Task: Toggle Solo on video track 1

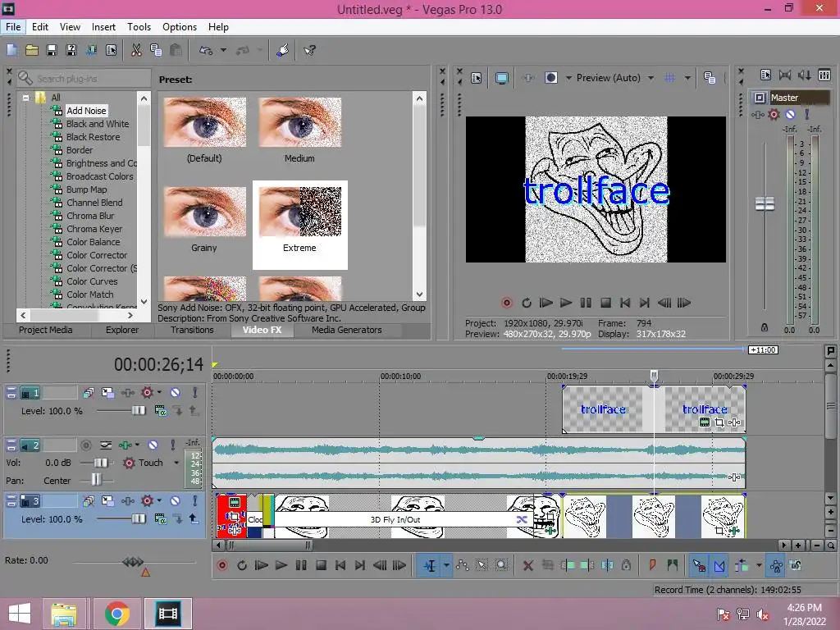Action: tap(195, 393)
